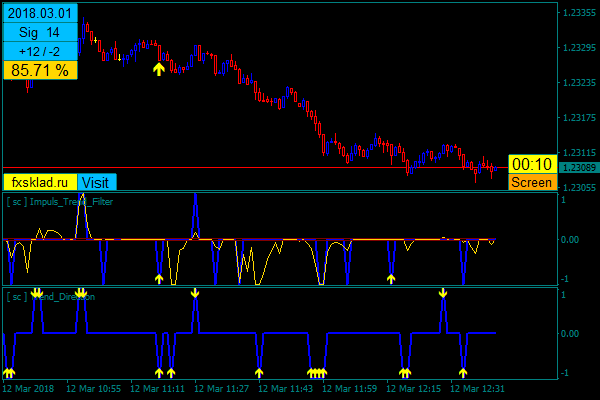Screen dimensions: 600x400
Task: Click the up arrow in Impuls filter near 12:16
Action: click(391, 279)
